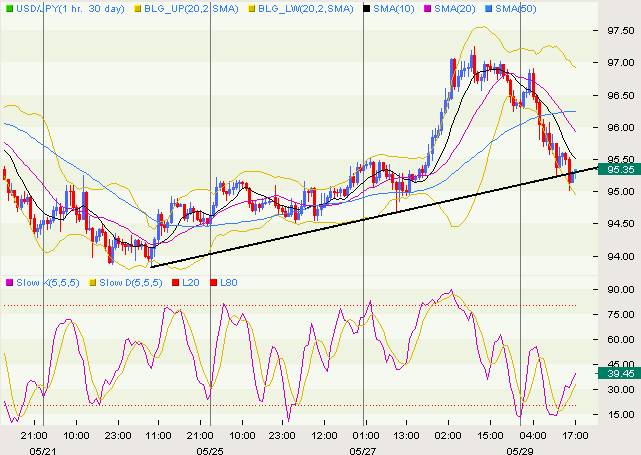Select the L20 legend label
Viewport: 641px width, 455px height.
tap(191, 282)
